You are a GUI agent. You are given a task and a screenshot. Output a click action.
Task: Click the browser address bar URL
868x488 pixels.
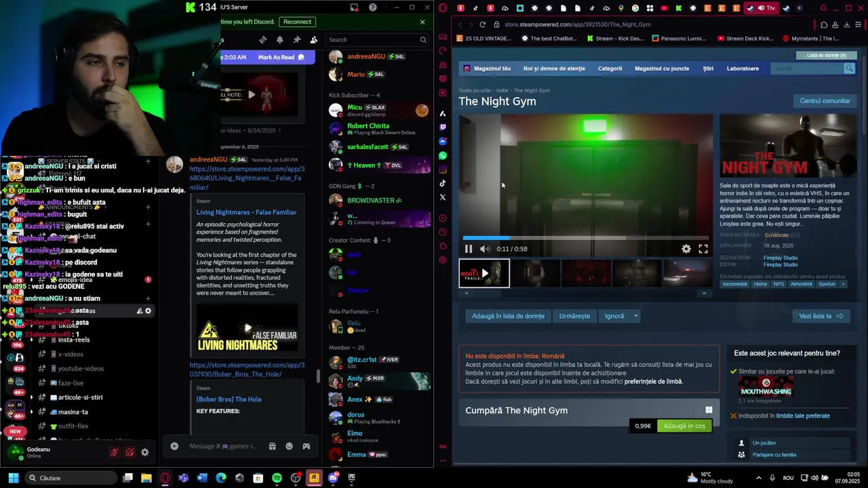coord(578,24)
